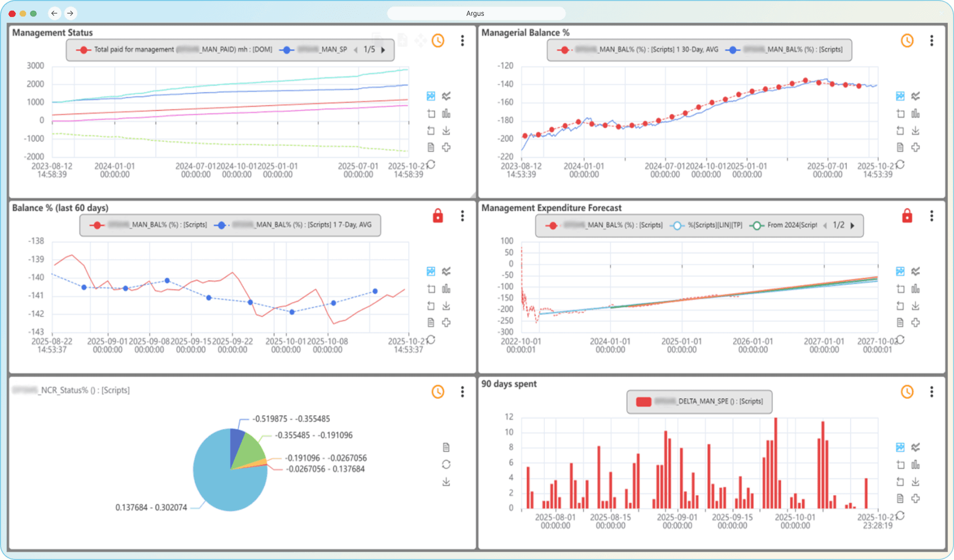Image resolution: width=954 pixels, height=560 pixels.
Task: Download the Managerial Balance % chart image
Action: pyautogui.click(x=915, y=130)
